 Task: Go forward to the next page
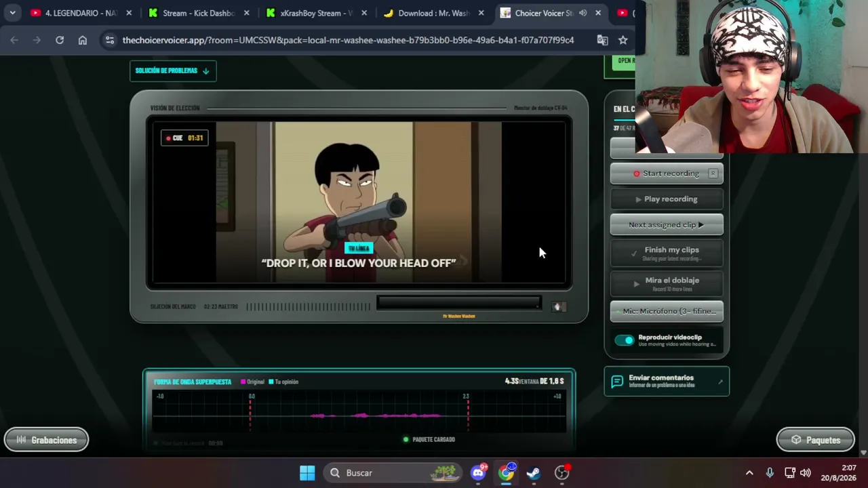pyautogui.click(x=37, y=40)
